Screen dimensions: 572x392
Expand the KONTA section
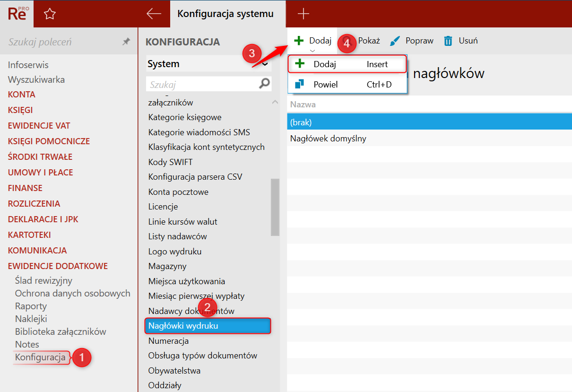22,95
